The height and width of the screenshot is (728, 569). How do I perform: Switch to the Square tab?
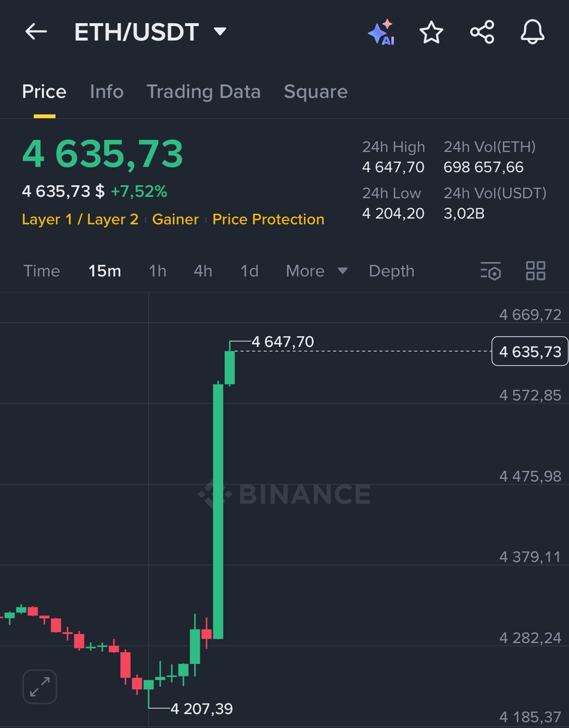(315, 92)
